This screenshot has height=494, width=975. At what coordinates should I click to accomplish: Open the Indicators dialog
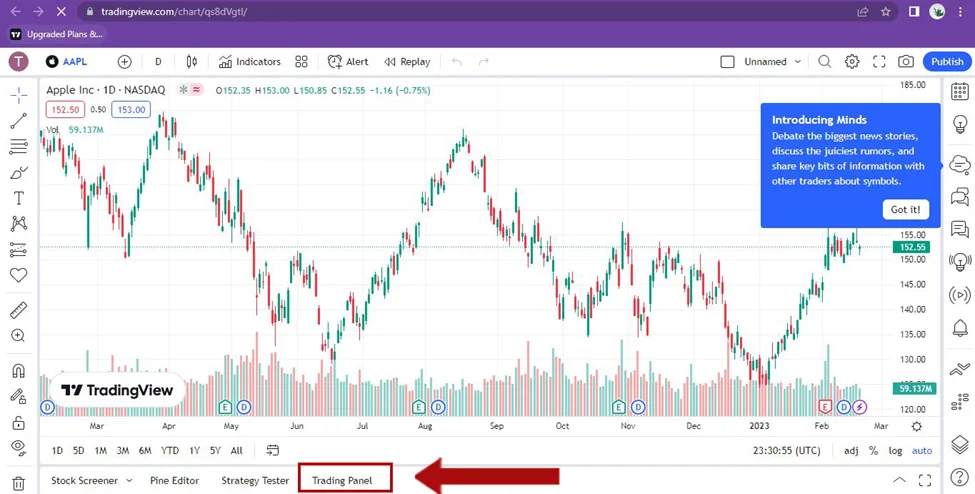[250, 62]
